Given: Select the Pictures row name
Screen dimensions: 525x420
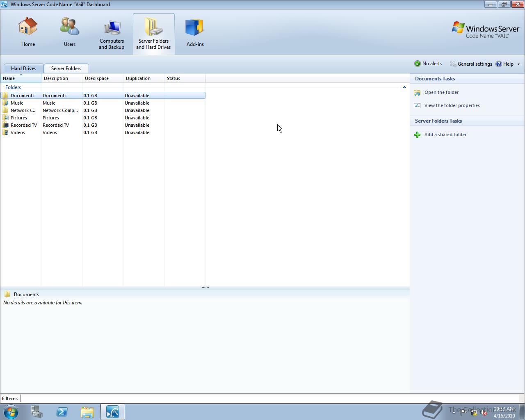Looking at the screenshot, I should tap(19, 118).
